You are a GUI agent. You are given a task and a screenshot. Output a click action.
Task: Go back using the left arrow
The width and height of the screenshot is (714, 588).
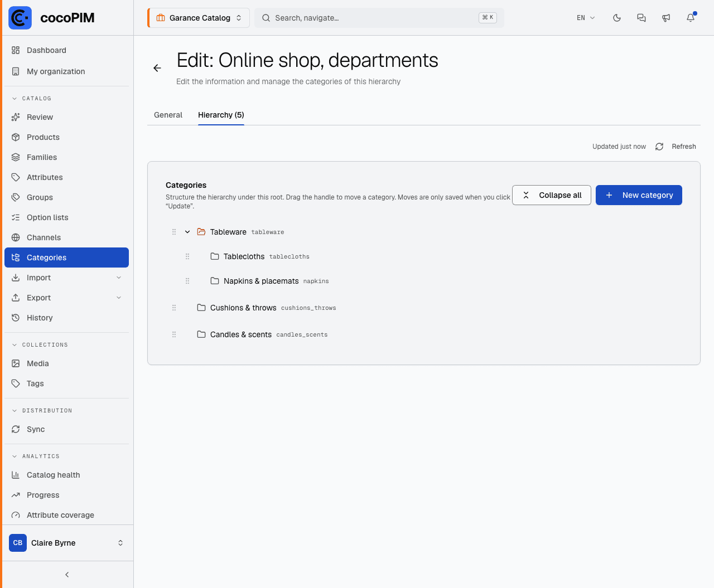pyautogui.click(x=157, y=68)
